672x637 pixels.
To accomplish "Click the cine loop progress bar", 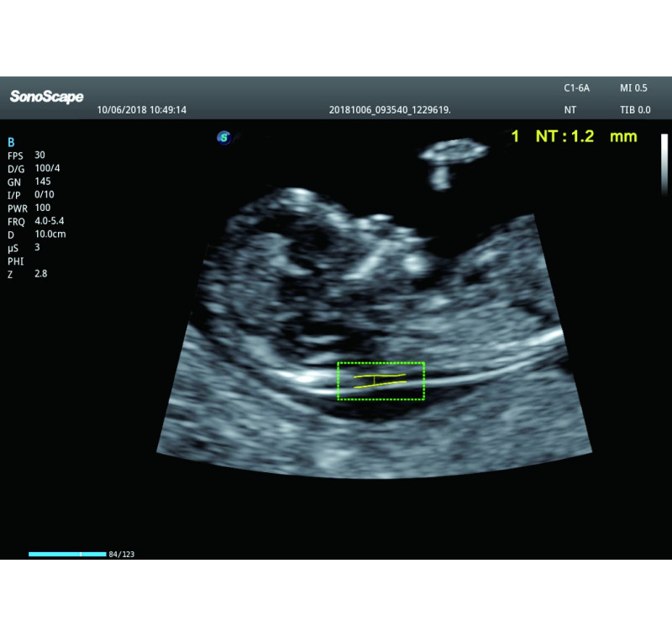I will [x=67, y=555].
